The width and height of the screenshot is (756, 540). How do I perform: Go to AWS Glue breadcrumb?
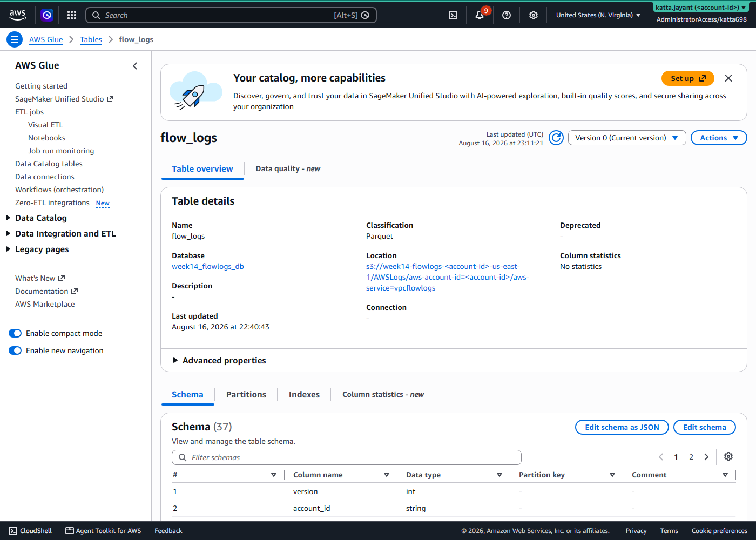click(46, 39)
